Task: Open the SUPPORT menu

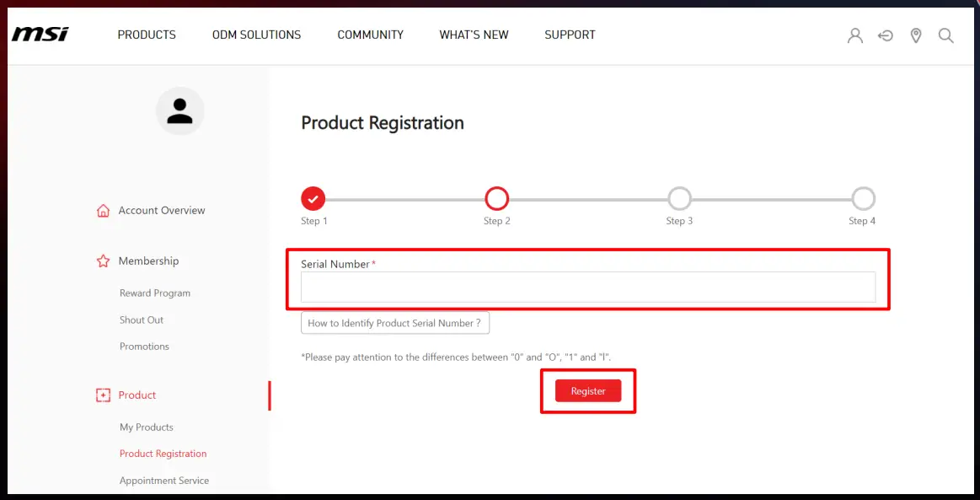Action: (x=570, y=35)
